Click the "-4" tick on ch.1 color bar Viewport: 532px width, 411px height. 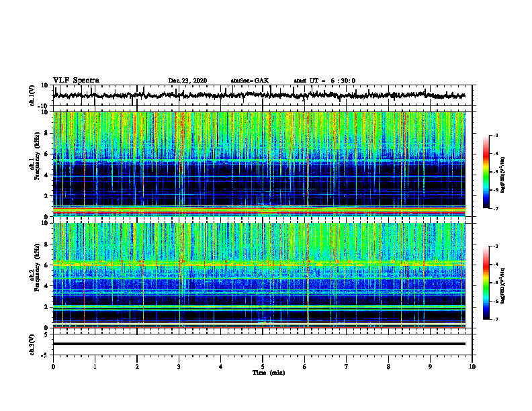495,154
